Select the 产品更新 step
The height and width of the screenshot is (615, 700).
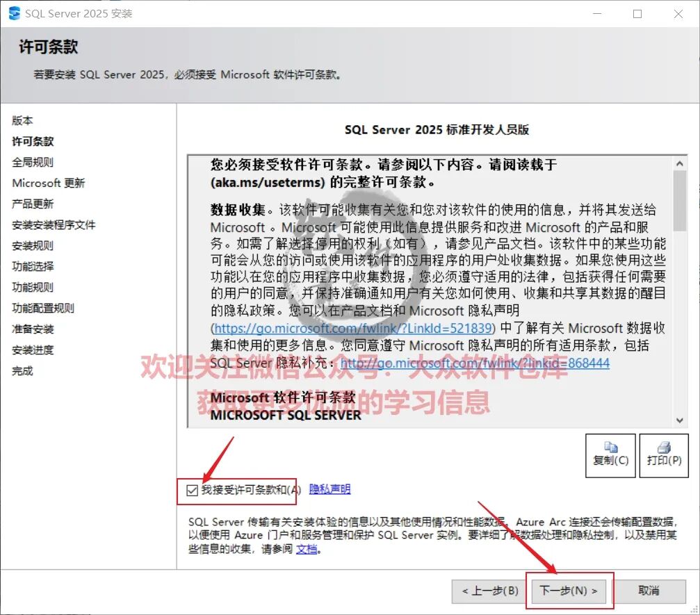[x=33, y=204]
